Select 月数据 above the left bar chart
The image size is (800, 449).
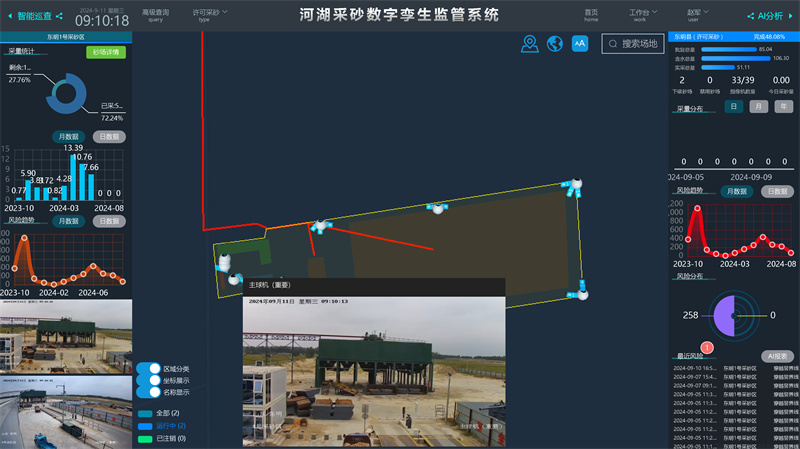click(68, 137)
